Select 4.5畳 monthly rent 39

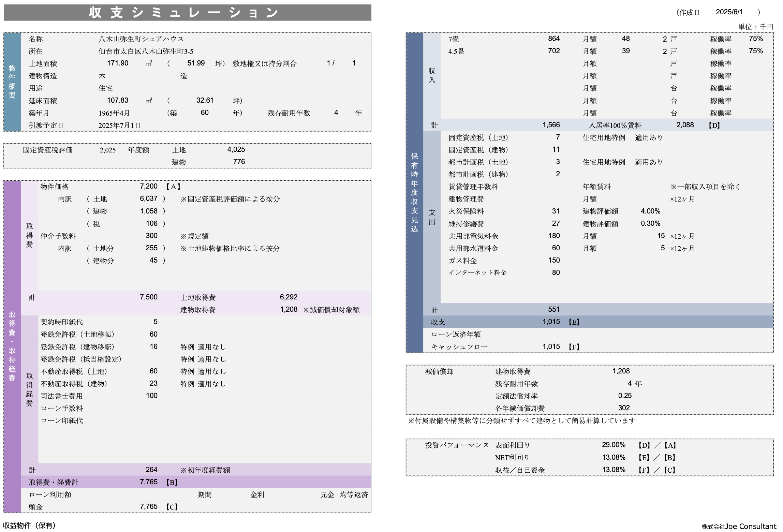pyautogui.click(x=626, y=51)
